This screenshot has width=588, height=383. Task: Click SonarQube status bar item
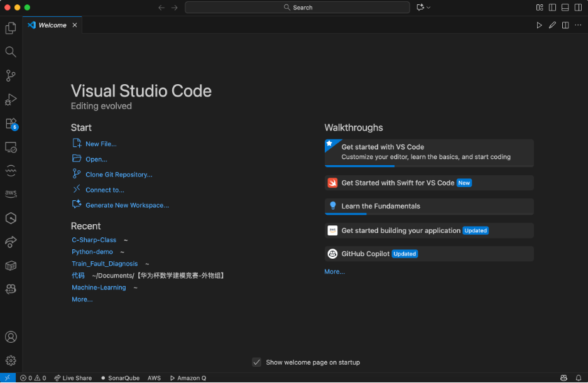tap(120, 378)
